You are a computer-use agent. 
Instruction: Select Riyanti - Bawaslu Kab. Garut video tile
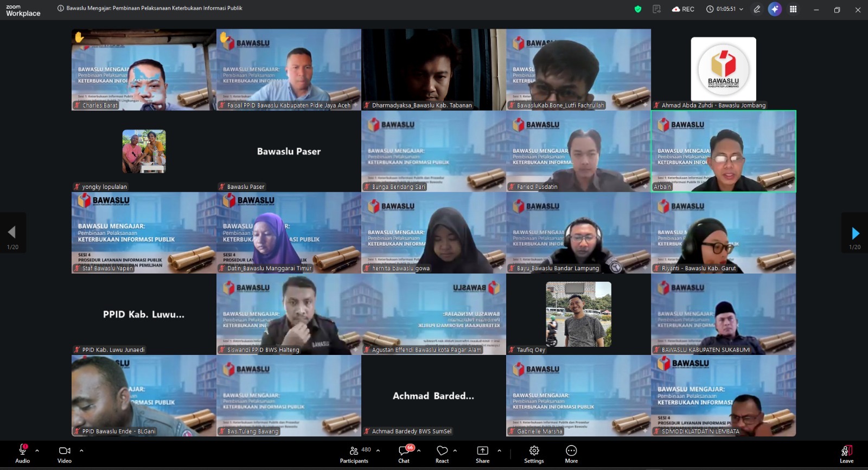(x=724, y=233)
